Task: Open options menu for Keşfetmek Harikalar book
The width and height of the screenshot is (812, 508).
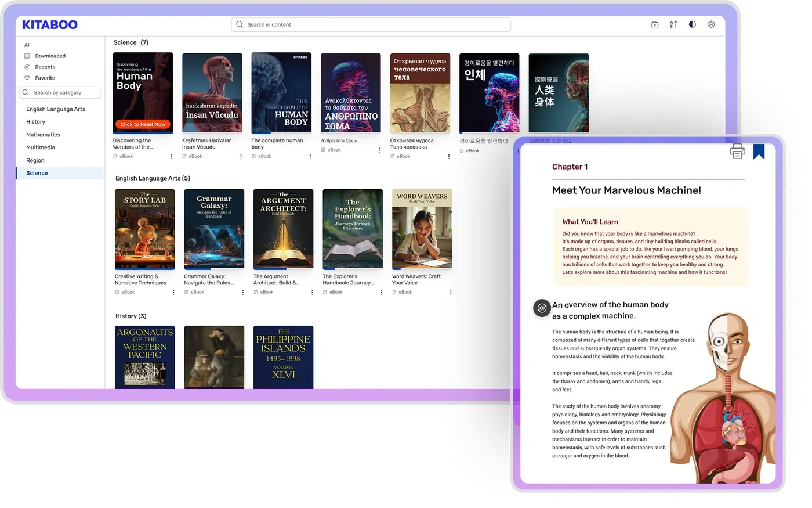Action: (x=241, y=157)
